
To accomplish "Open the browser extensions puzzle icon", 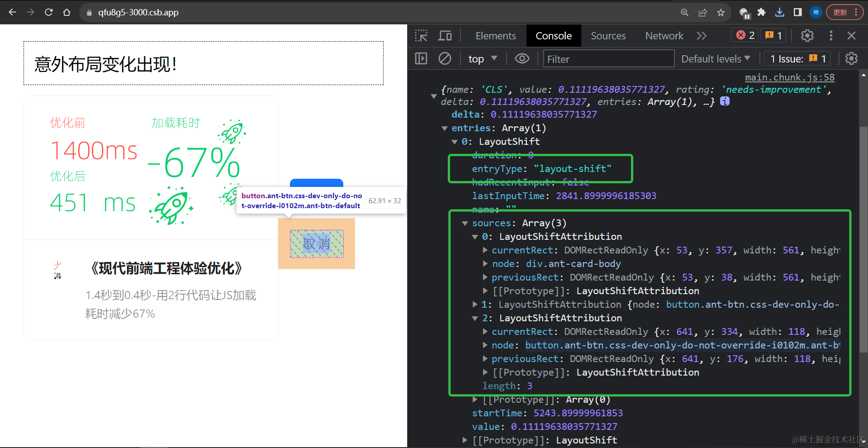I will click(x=762, y=12).
